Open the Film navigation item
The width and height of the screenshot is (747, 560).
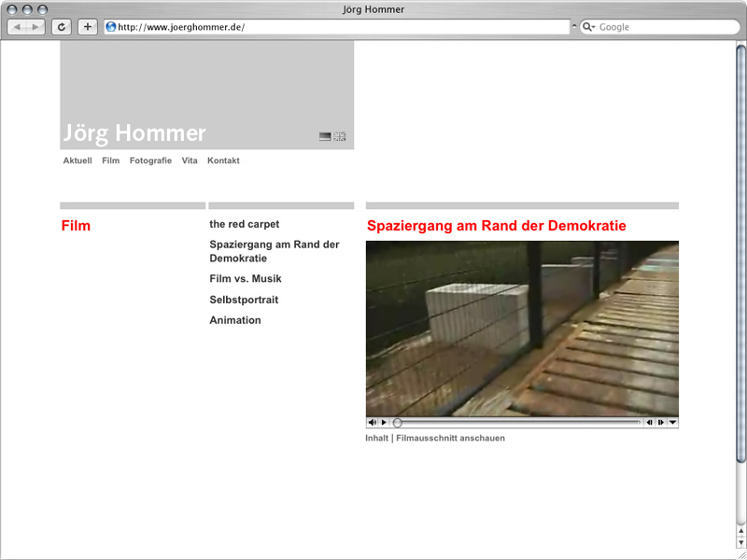(110, 161)
